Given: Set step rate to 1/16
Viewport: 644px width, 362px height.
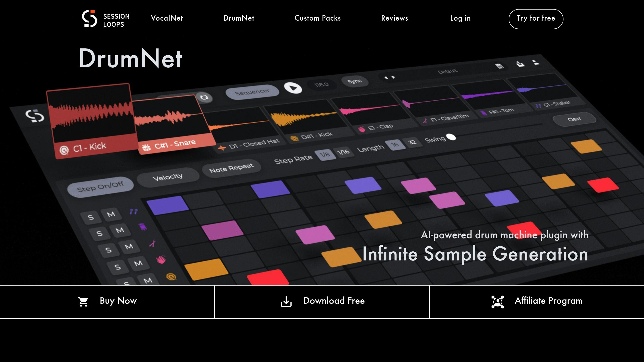Looking at the screenshot, I should click(343, 152).
